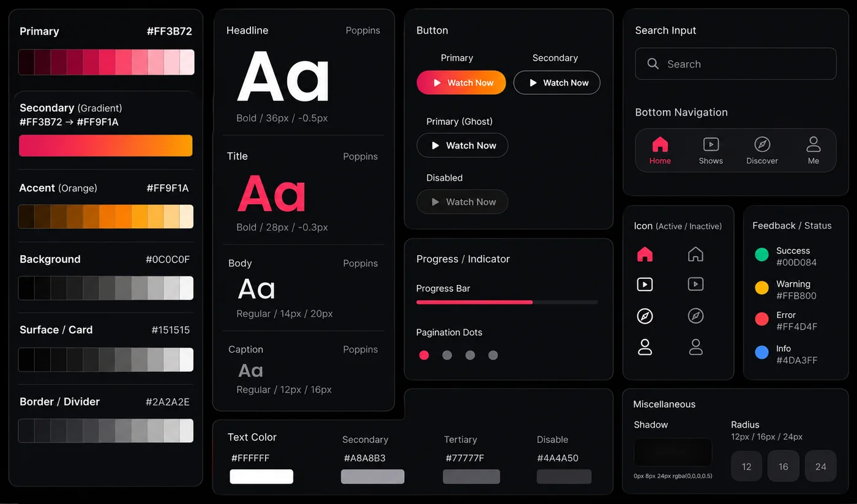
Task: Click the radius 12 sample box
Action: (747, 466)
